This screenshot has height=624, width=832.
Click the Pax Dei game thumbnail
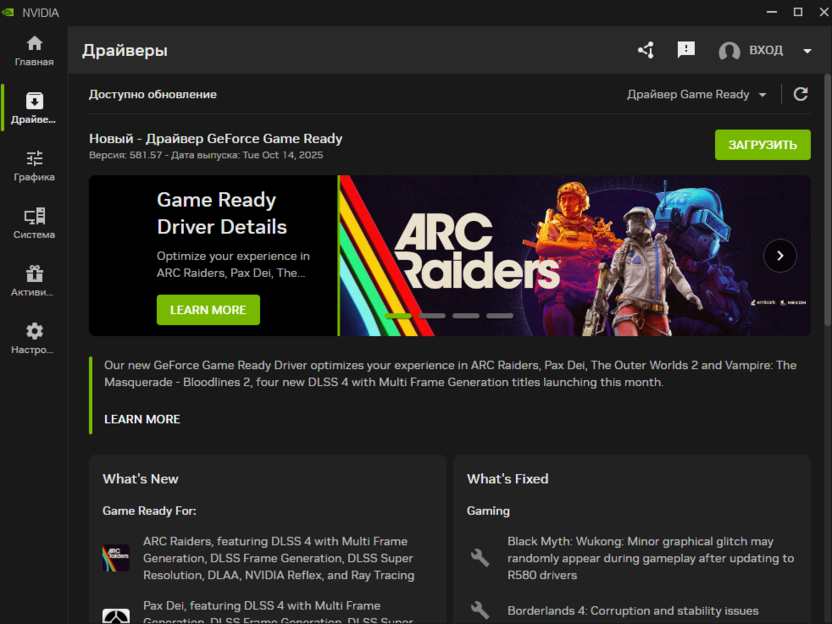[116, 615]
